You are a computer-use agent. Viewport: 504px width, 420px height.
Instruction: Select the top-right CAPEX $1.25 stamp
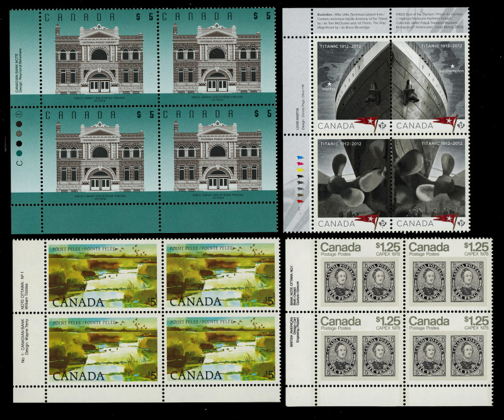[x=448, y=275]
